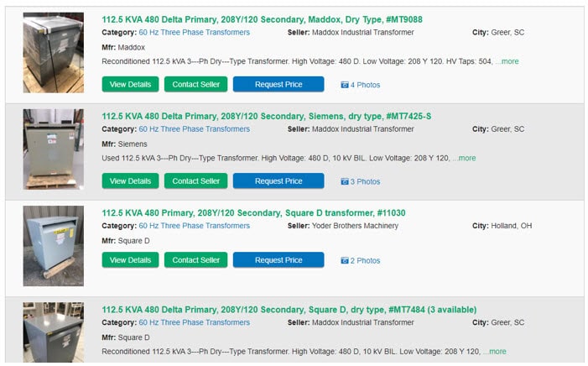Expand ...more on Siemens listing description
This screenshot has height=366, width=588.
click(x=464, y=158)
